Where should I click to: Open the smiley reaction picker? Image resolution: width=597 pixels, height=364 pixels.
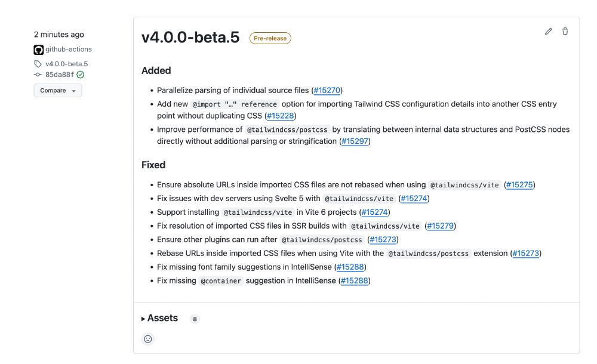coord(147,339)
